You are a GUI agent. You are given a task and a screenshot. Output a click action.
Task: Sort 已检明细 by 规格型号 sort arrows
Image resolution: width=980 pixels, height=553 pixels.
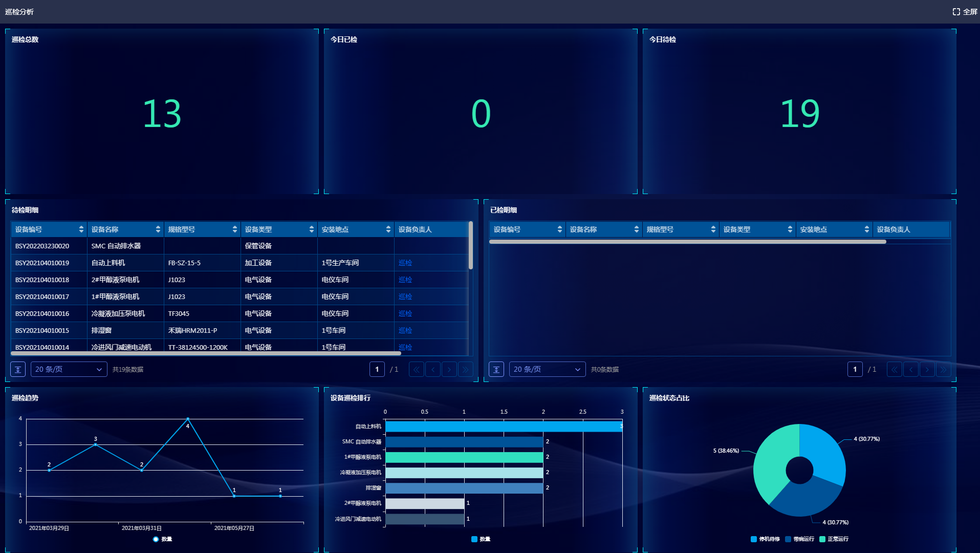(713, 229)
